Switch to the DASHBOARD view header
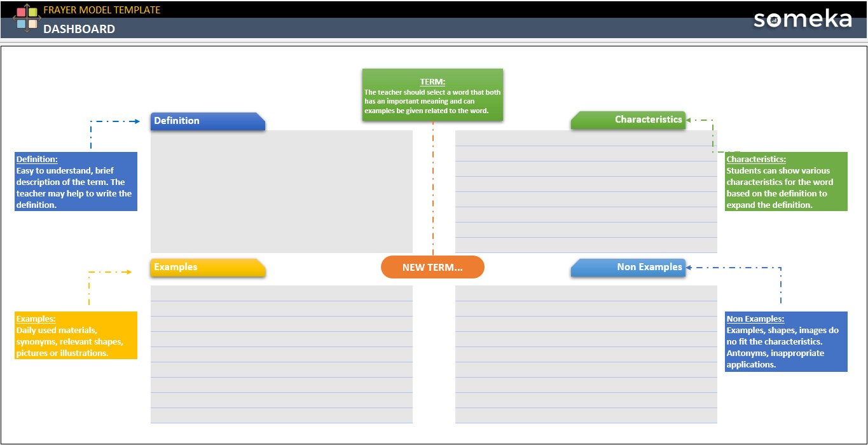The image size is (868, 445). 78,29
